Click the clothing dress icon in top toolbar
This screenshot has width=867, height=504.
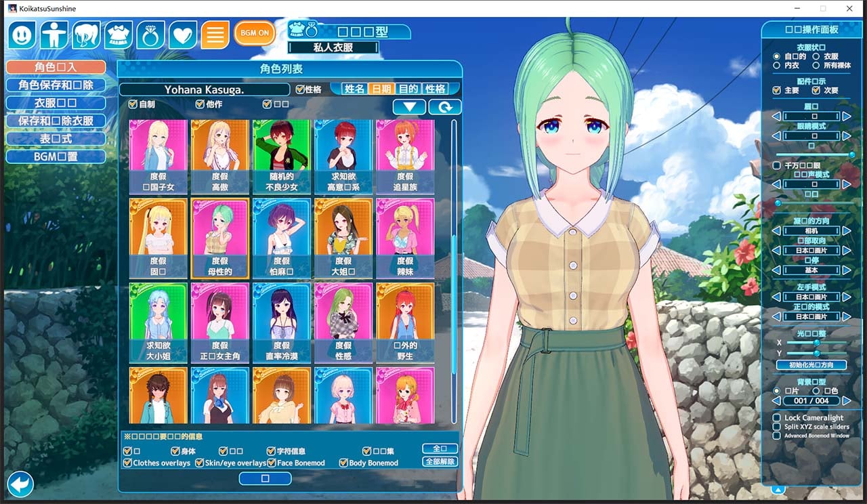click(x=119, y=33)
